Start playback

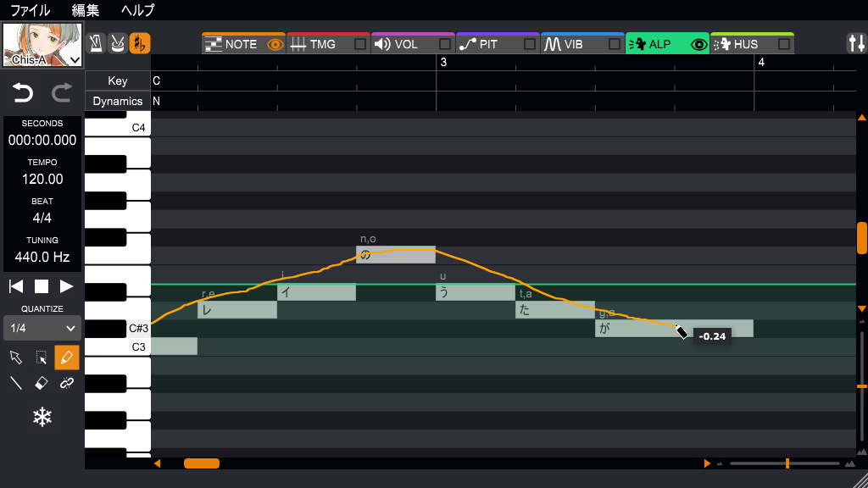tap(66, 286)
